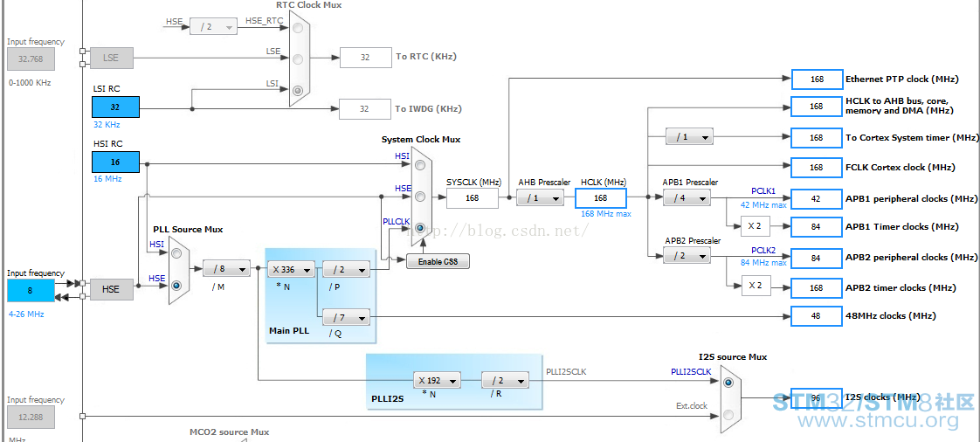Select HSI in PLL Source Mux

click(x=177, y=253)
